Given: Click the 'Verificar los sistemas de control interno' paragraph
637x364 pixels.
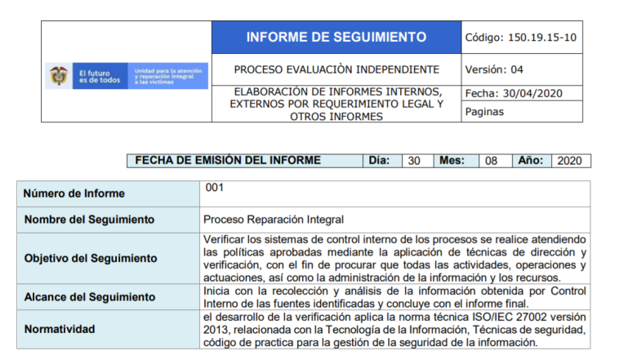Looking at the screenshot, I should pyautogui.click(x=394, y=259).
